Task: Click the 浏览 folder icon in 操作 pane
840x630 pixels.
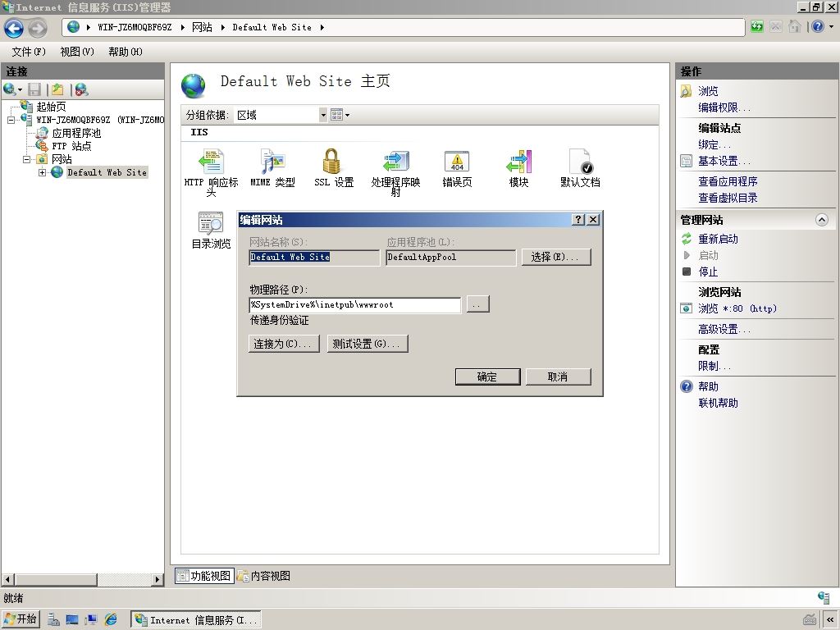Action: click(x=687, y=91)
